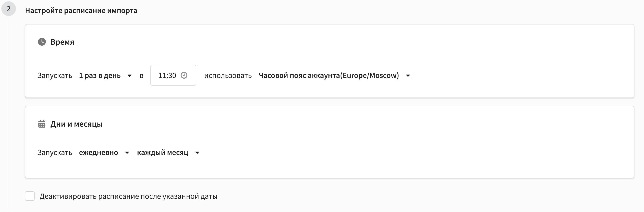Click the 11:30 time input field
Image resolution: width=644 pixels, height=212 pixels.
click(x=173, y=75)
